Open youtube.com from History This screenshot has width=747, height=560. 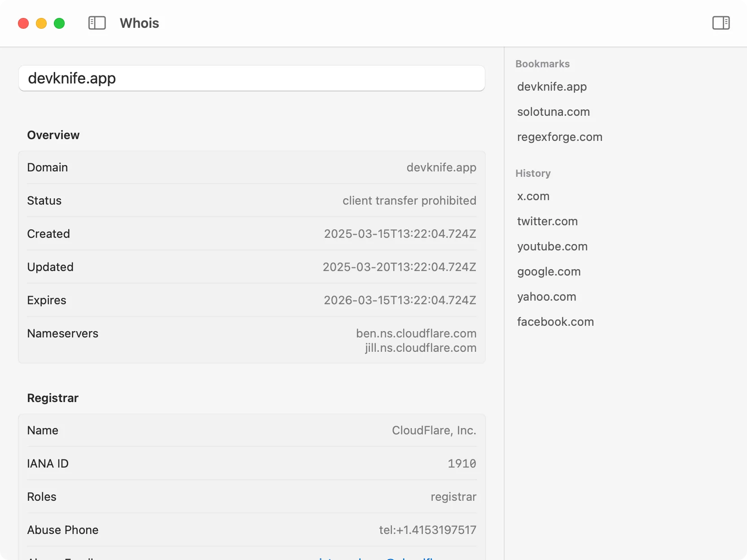(x=553, y=246)
